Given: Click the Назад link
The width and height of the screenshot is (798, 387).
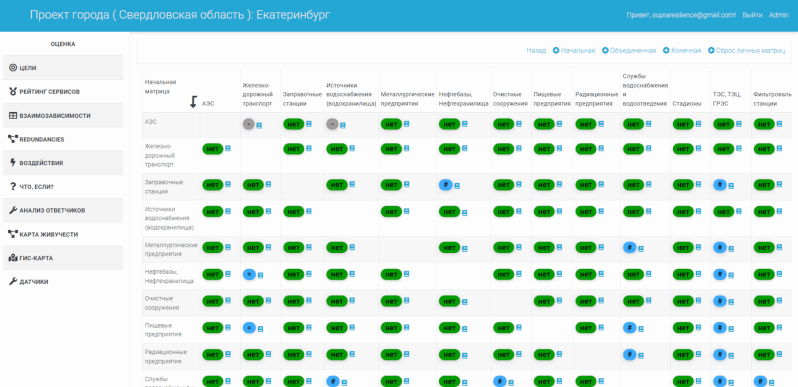Looking at the screenshot, I should [536, 50].
